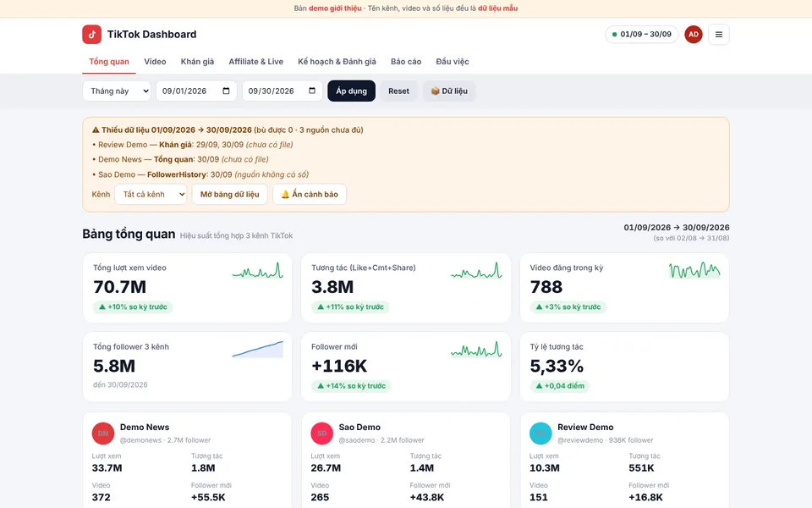This screenshot has width=812, height=508.
Task: Click the +14% so kỳ trước badge
Action: 351,386
